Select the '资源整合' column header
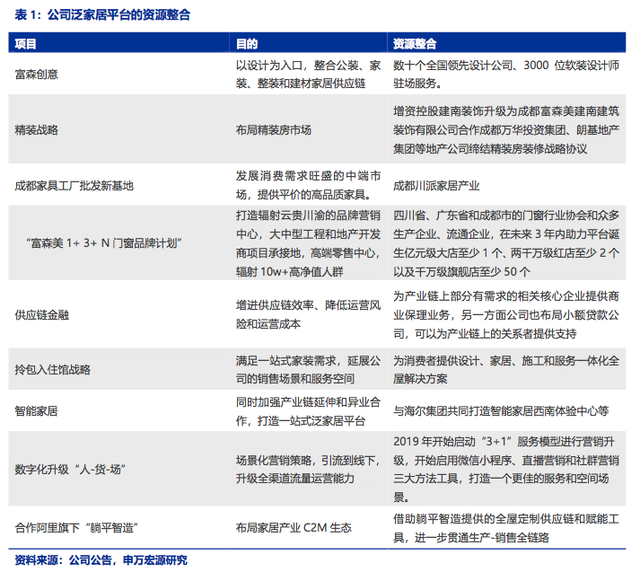 coord(415,44)
